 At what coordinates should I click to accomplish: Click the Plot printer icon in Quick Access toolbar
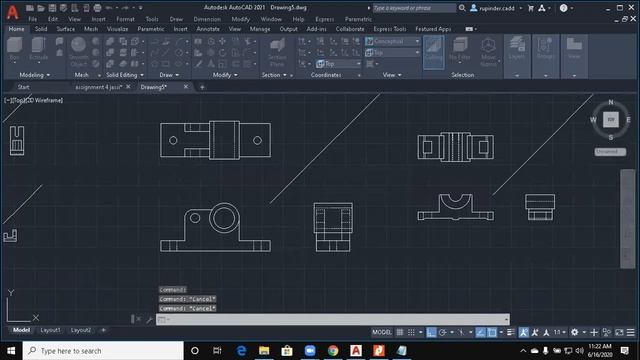tap(97, 8)
